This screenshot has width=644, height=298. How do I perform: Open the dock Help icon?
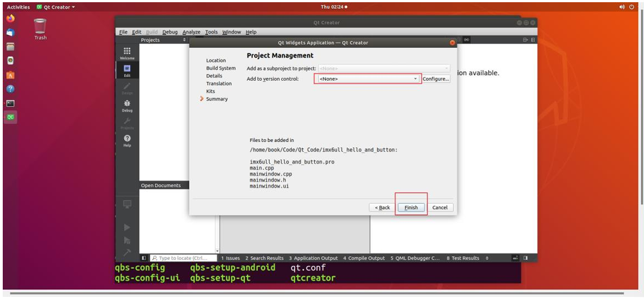10,89
